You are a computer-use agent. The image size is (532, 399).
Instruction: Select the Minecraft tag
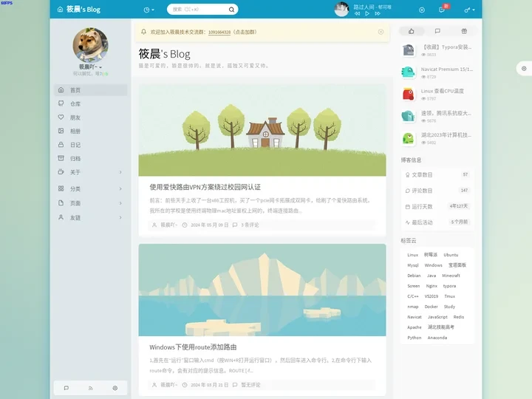tap(451, 276)
